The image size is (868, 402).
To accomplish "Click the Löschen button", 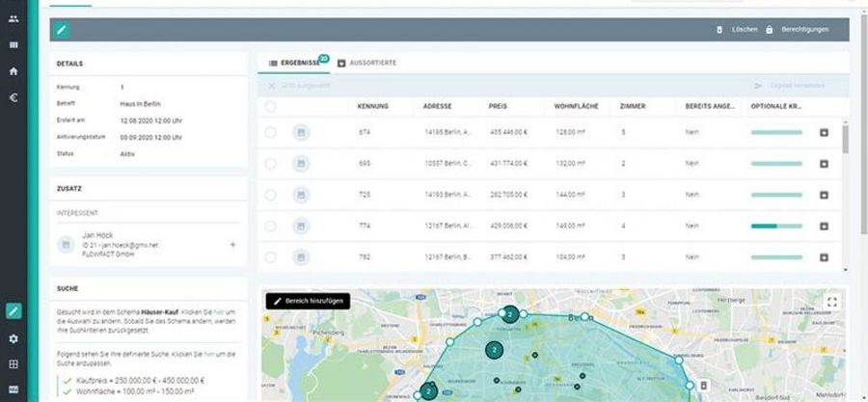I will pos(737,30).
